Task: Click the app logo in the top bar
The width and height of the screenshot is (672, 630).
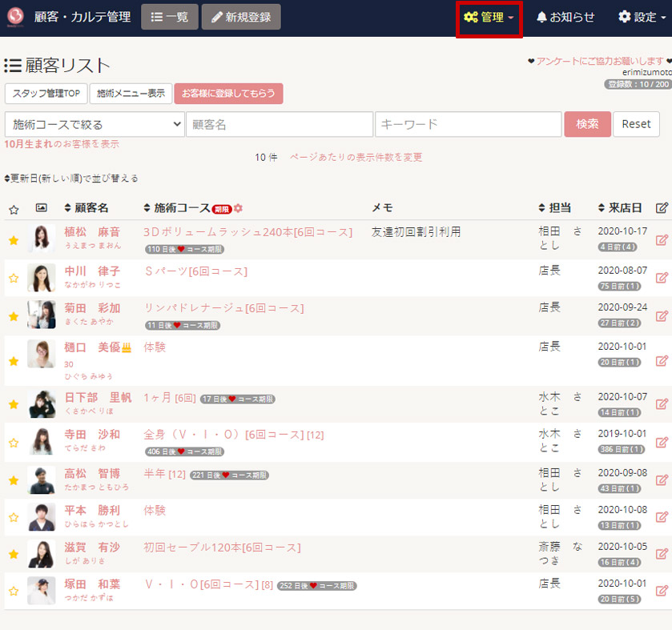Action: pos(15,17)
